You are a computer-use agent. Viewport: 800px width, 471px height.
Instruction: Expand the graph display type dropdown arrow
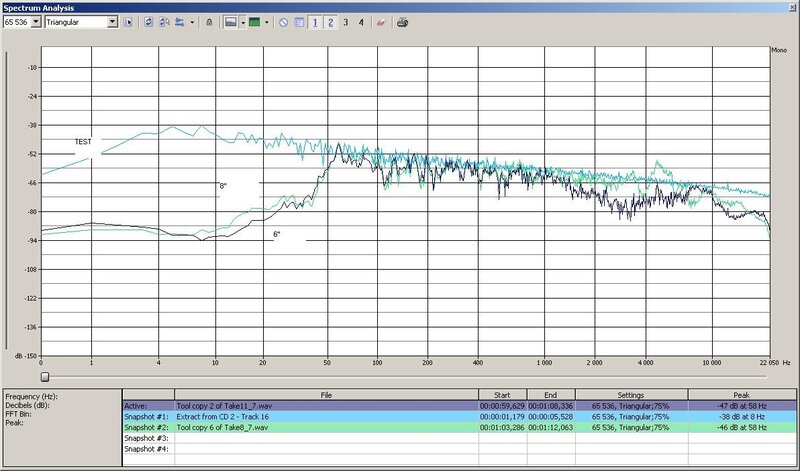(x=242, y=21)
